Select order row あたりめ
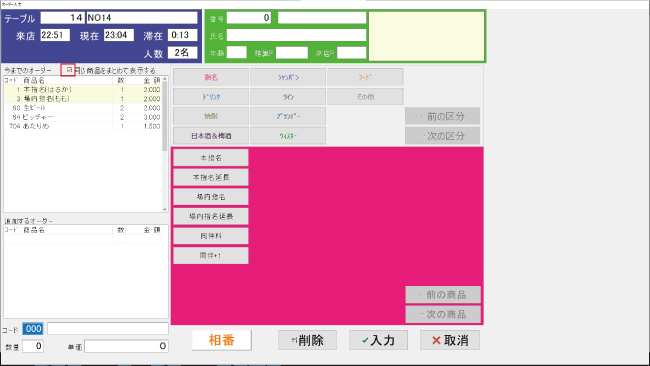Viewport: 650px width, 366px height. (x=83, y=126)
